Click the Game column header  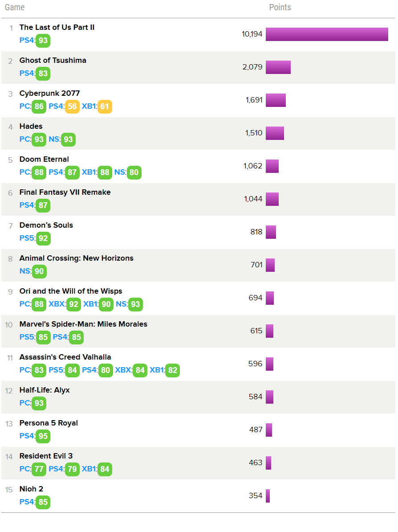coord(15,8)
